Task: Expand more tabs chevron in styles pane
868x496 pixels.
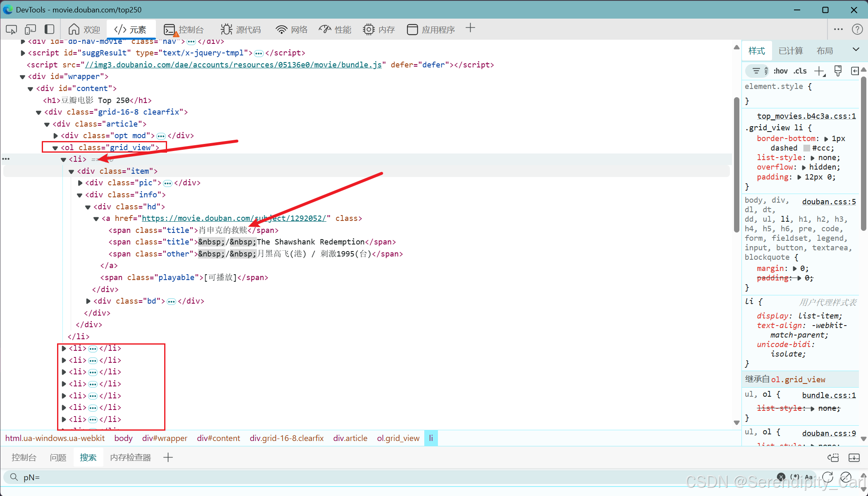Action: pyautogui.click(x=856, y=50)
